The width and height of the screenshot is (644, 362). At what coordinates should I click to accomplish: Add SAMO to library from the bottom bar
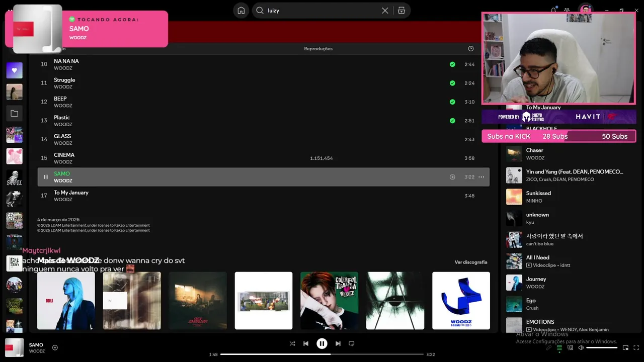pos(55,347)
